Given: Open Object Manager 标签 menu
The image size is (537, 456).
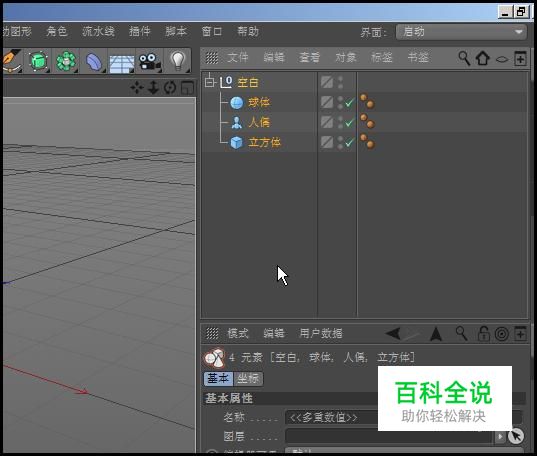Looking at the screenshot, I should pos(382,58).
